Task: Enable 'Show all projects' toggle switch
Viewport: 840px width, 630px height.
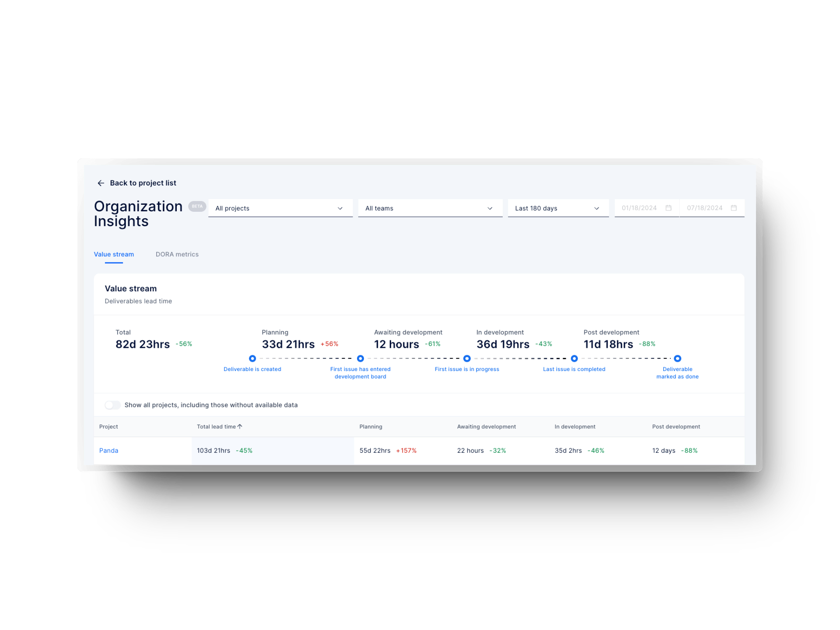Action: pos(112,405)
